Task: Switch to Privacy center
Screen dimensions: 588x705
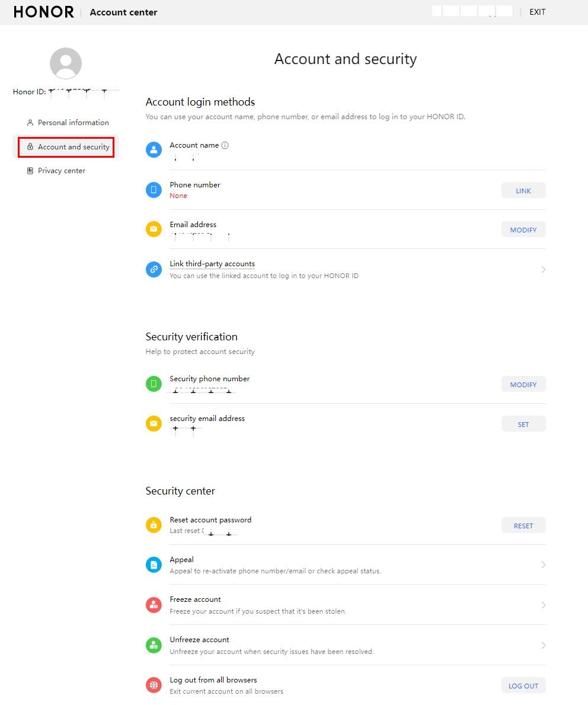Action: pos(60,170)
